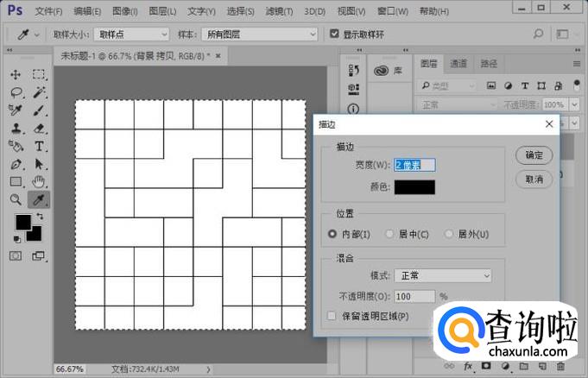
Task: Switch to the 通道 tab
Action: (458, 63)
